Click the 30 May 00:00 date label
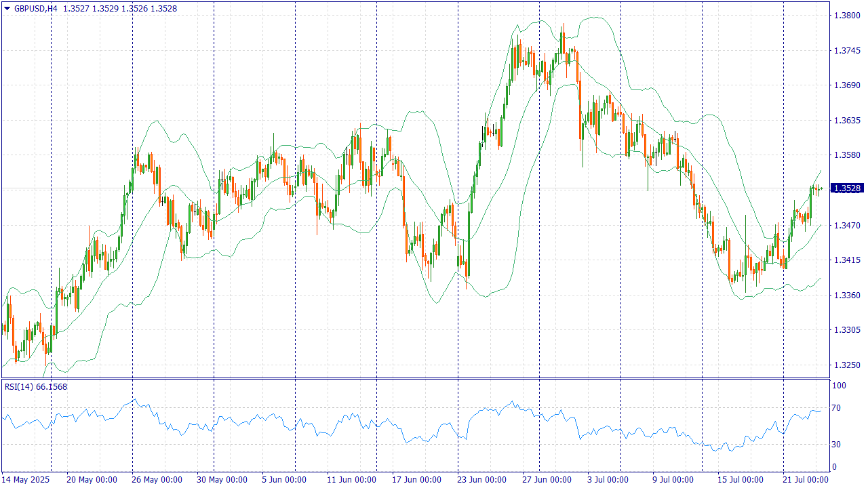The width and height of the screenshot is (868, 488). [222, 480]
